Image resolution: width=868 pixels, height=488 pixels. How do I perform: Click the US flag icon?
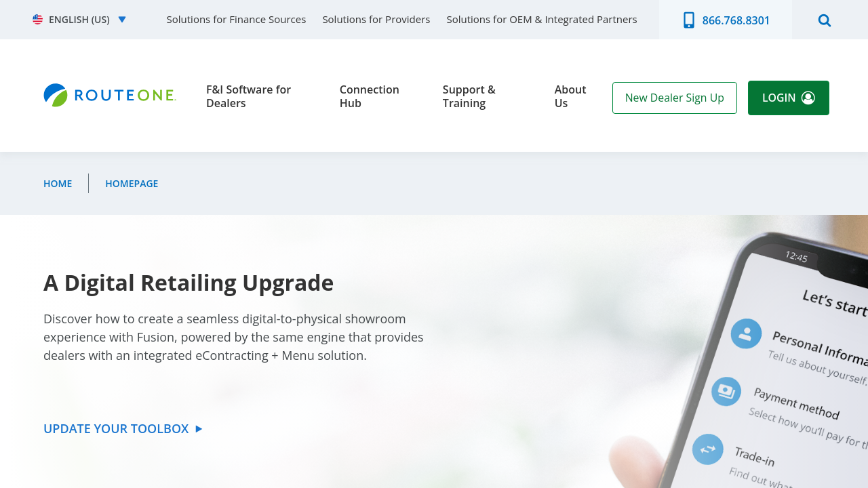[38, 20]
